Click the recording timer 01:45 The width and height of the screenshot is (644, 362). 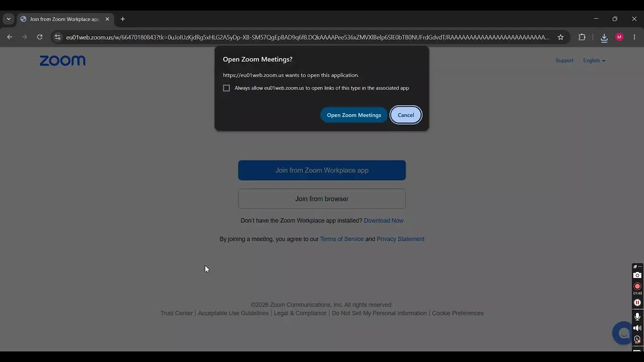pos(637,294)
